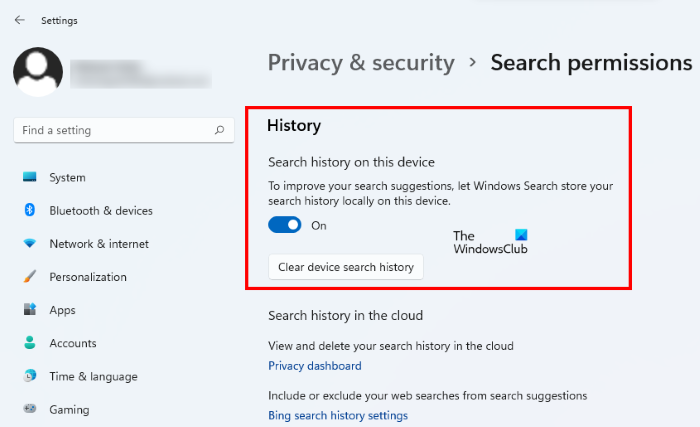This screenshot has width=700, height=427.
Task: Click the Personalization paintbrush icon
Action: coord(30,277)
